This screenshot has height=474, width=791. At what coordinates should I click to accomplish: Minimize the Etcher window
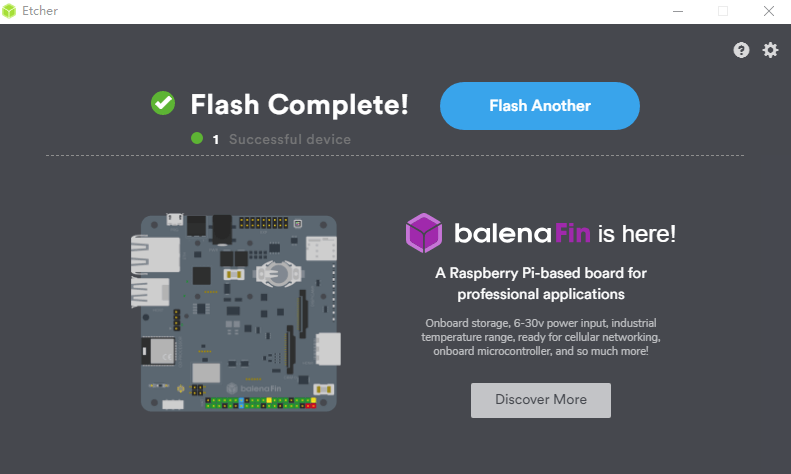coord(677,11)
